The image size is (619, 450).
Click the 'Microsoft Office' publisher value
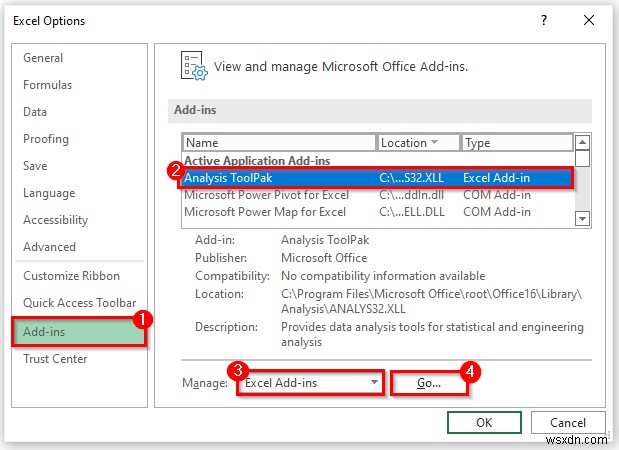click(324, 258)
